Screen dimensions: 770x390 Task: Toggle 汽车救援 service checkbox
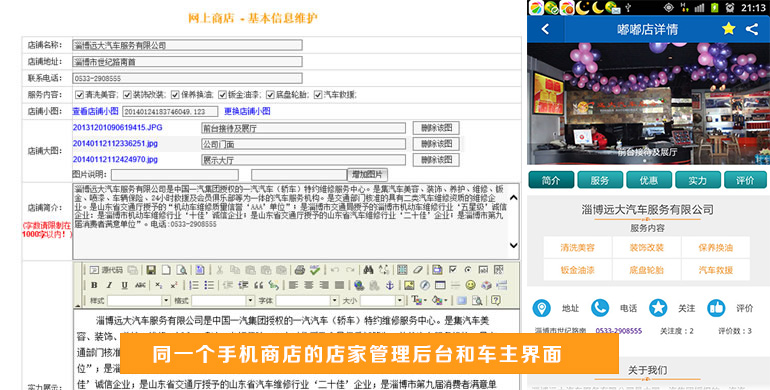point(318,94)
